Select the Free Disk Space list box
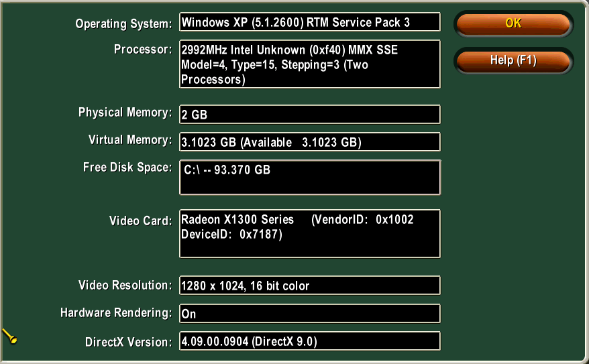 [x=309, y=177]
